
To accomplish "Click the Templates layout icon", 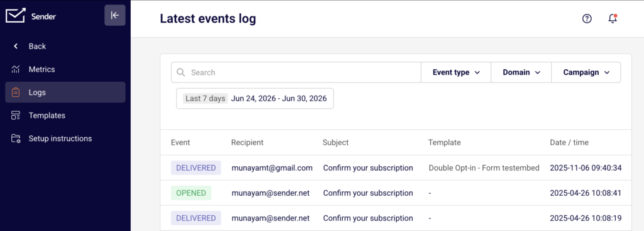I will click(x=16, y=116).
